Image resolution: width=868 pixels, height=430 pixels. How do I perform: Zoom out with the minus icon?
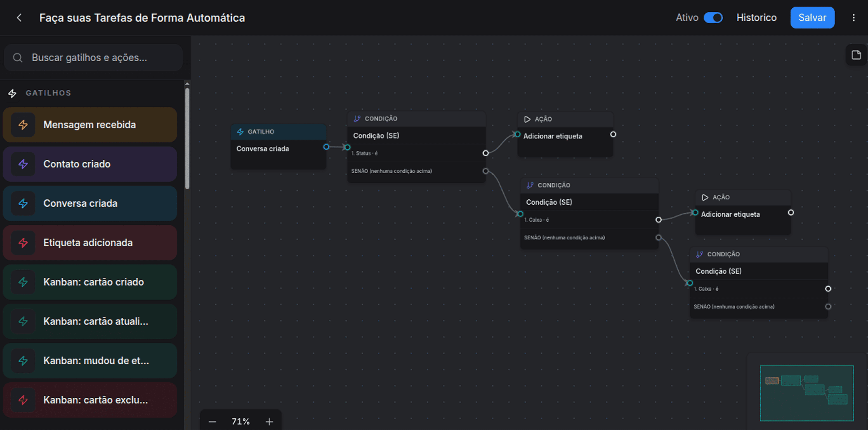(212, 421)
